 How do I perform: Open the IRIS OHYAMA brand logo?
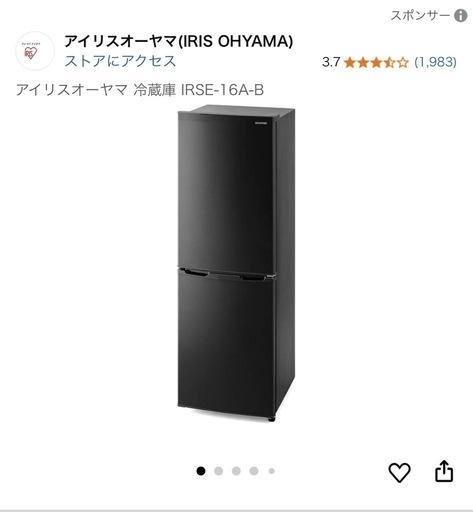tap(35, 51)
